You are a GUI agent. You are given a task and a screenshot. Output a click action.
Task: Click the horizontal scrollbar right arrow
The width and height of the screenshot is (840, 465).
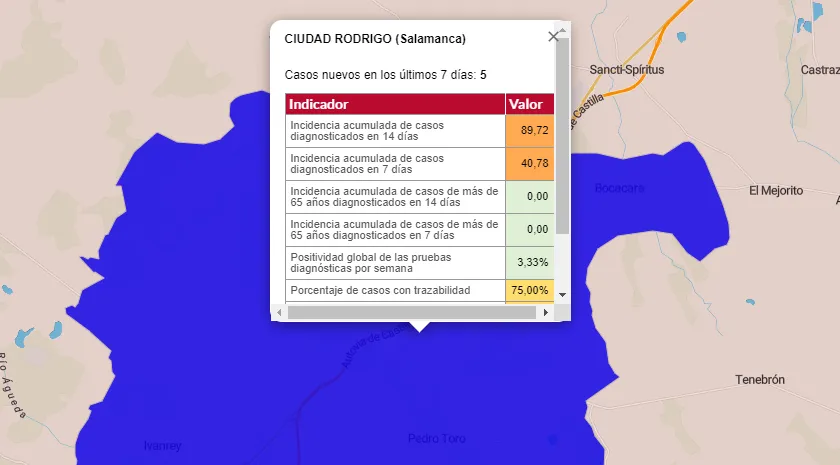coord(546,312)
